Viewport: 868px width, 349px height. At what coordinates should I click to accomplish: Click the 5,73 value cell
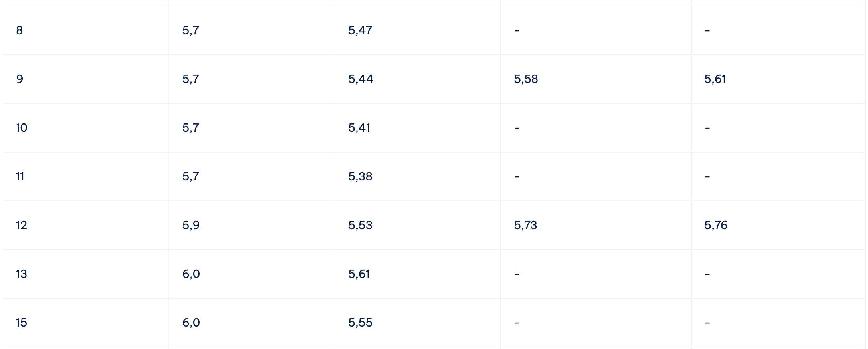point(596,225)
